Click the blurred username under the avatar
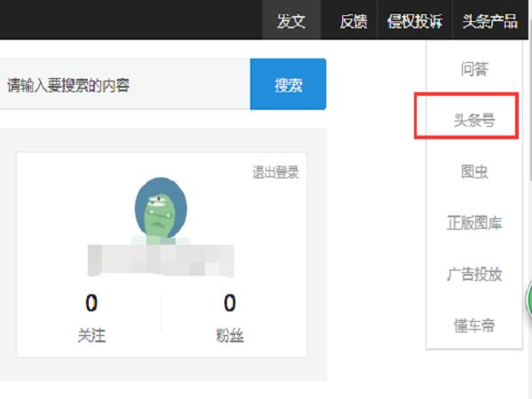 160,260
